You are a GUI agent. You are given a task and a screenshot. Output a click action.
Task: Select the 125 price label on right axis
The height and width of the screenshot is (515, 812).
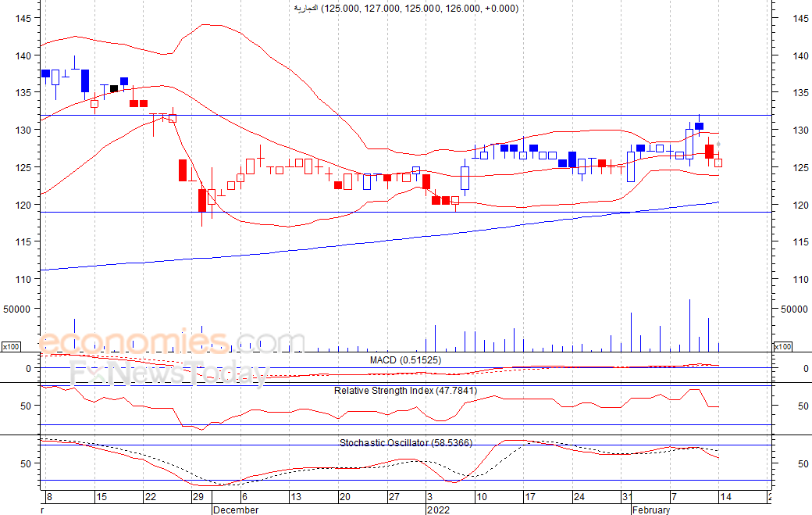click(800, 168)
